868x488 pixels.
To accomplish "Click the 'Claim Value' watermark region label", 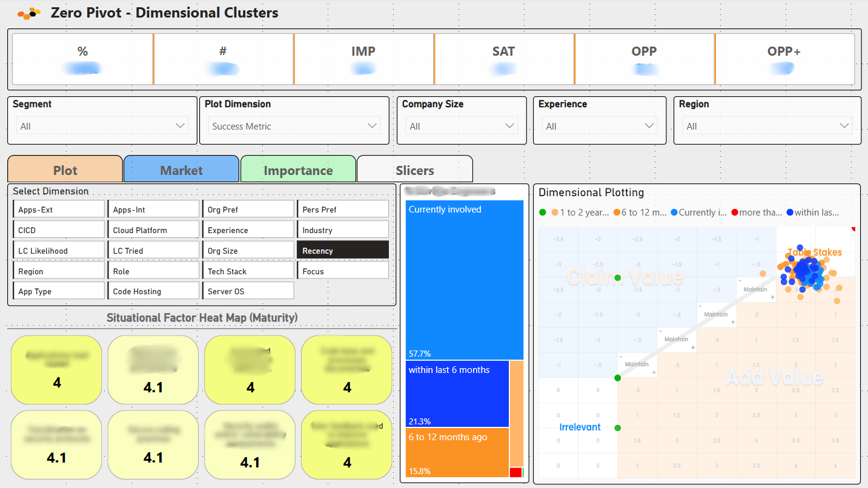I will click(624, 277).
